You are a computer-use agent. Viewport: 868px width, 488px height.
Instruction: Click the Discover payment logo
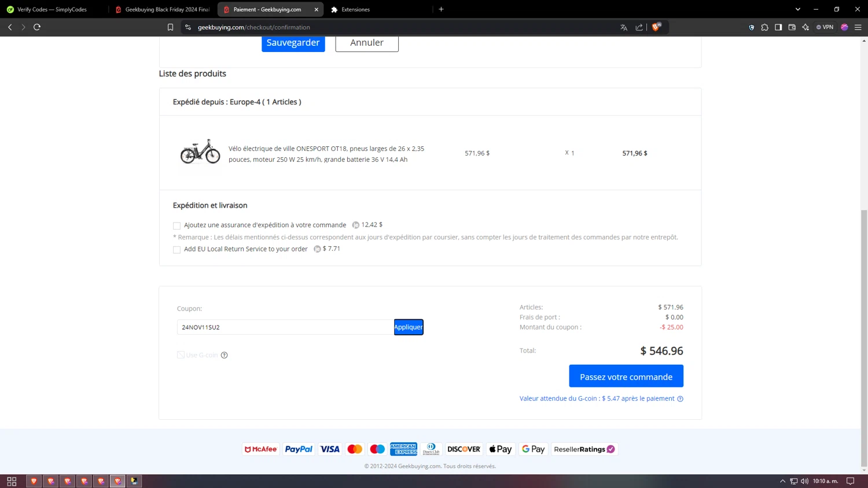pyautogui.click(x=464, y=449)
